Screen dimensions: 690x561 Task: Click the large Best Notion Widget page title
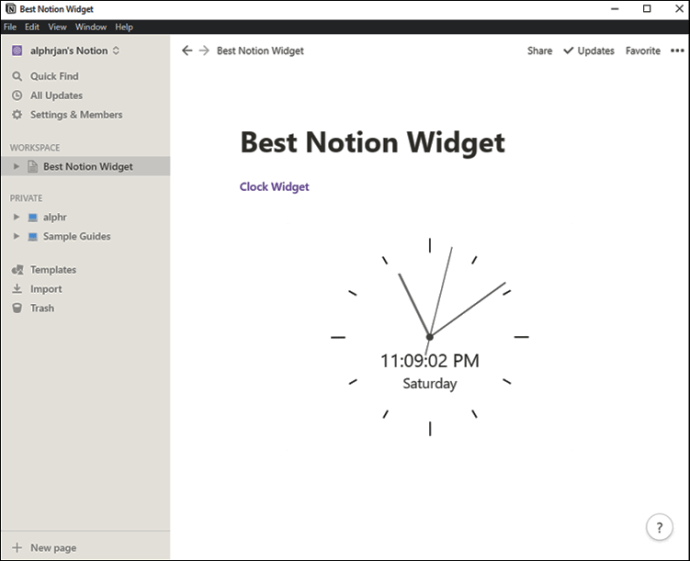click(x=373, y=143)
